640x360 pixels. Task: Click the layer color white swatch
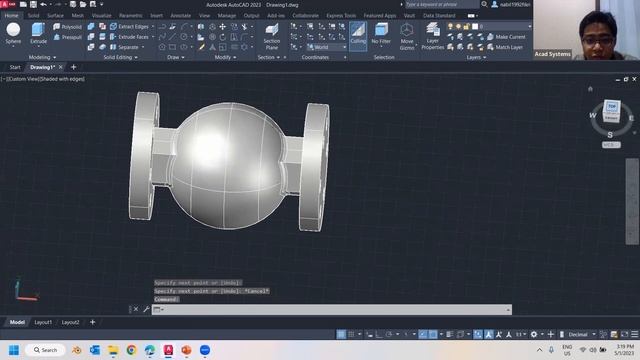pyautogui.click(x=475, y=26)
